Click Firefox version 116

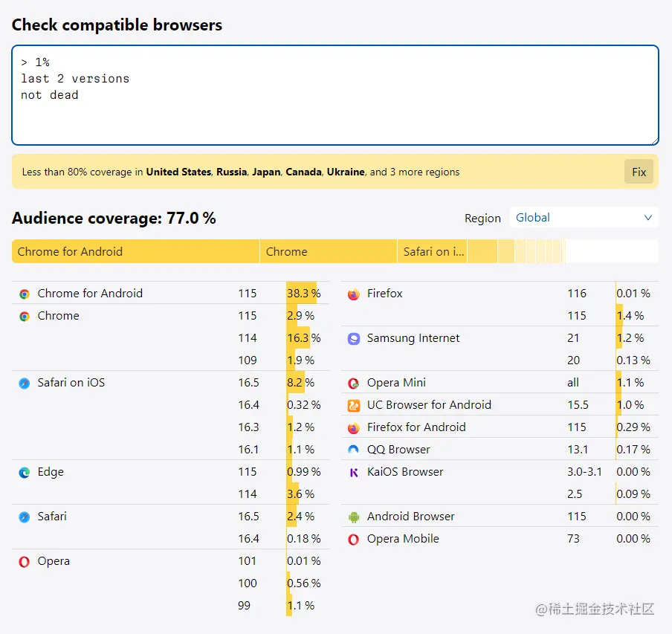(577, 294)
